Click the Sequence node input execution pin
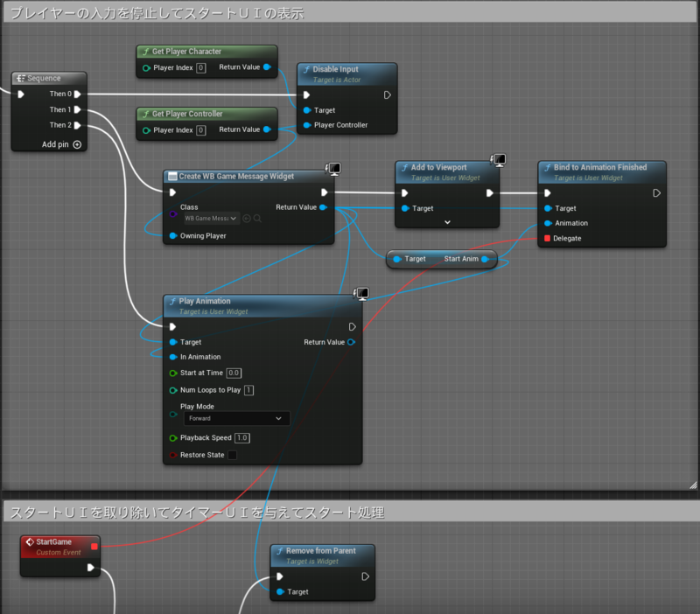Image resolution: width=700 pixels, height=614 pixels. (20, 94)
